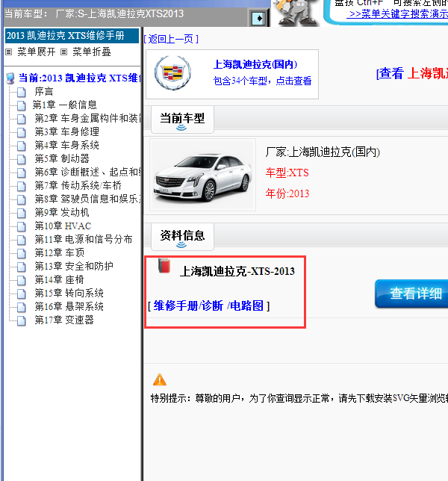Click the page icon beside 第17章 变速器
448x481 pixels.
21,320
